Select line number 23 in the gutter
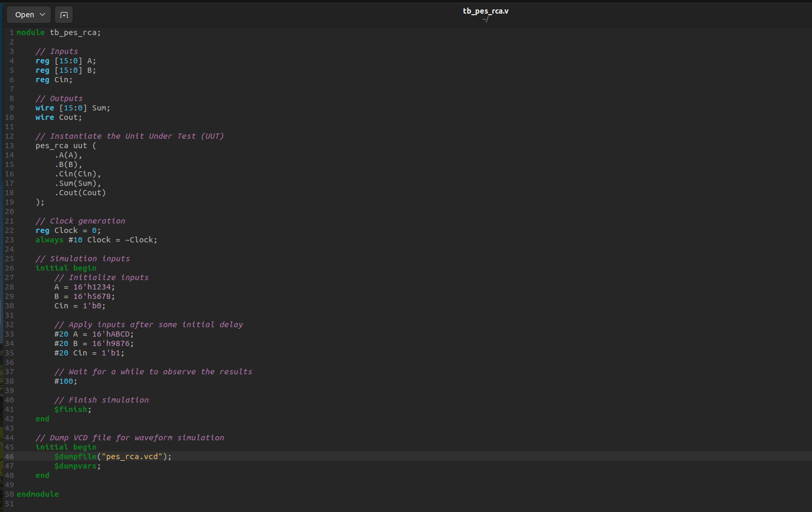The width and height of the screenshot is (812, 512). 9,239
